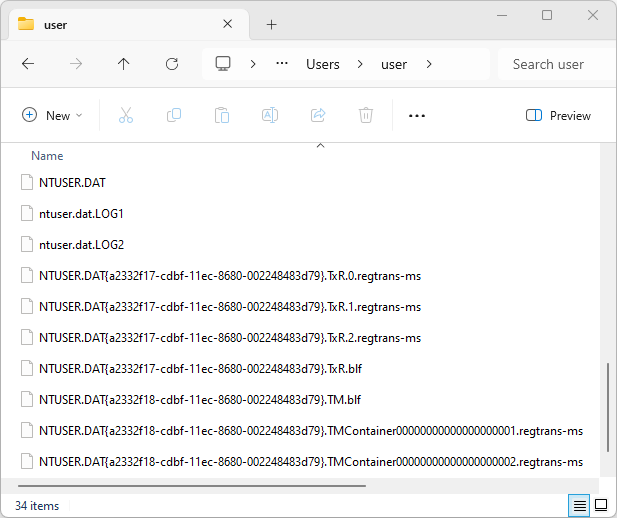This screenshot has width=618, height=518.
Task: Expand the hidden path ellipsis in breadcrumb
Action: [284, 64]
